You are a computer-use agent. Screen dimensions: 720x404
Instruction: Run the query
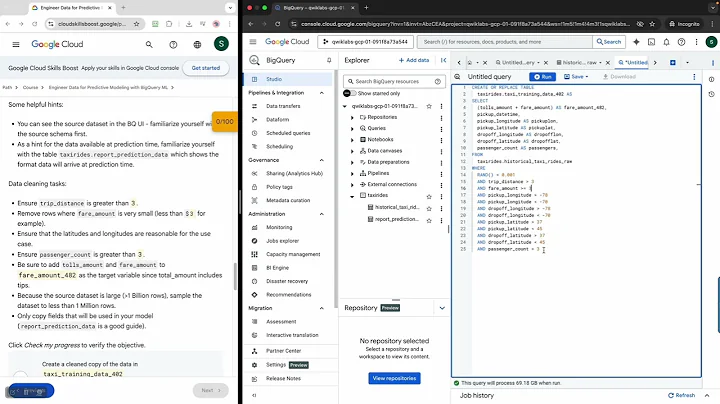click(x=542, y=77)
